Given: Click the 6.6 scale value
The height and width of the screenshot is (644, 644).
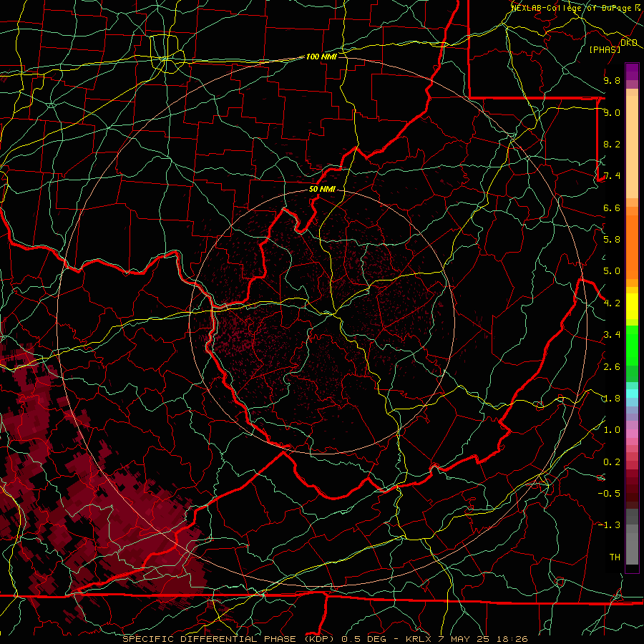Looking at the screenshot, I should [x=612, y=208].
